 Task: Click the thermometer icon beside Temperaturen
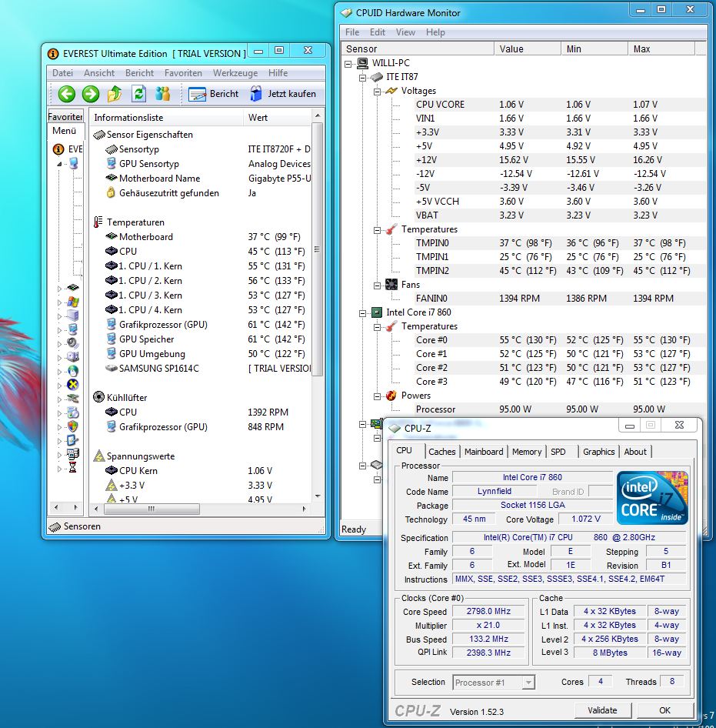click(98, 222)
